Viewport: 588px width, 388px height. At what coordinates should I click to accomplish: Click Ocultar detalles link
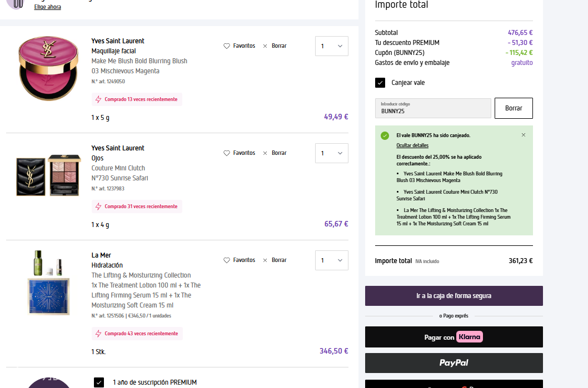[412, 145]
